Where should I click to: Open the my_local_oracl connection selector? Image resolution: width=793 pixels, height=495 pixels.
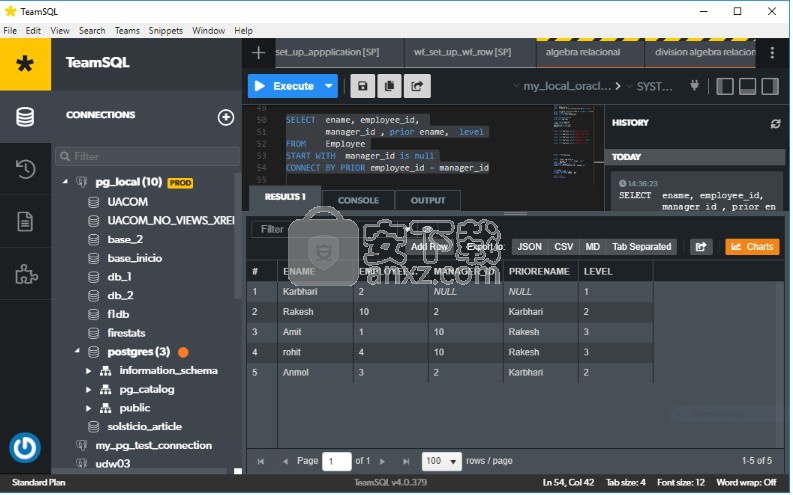click(x=567, y=86)
